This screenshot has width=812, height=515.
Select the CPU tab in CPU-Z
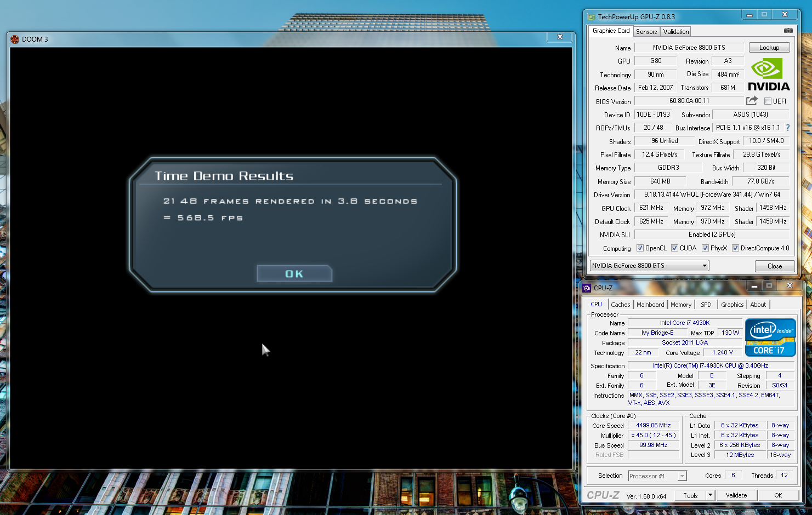point(597,304)
